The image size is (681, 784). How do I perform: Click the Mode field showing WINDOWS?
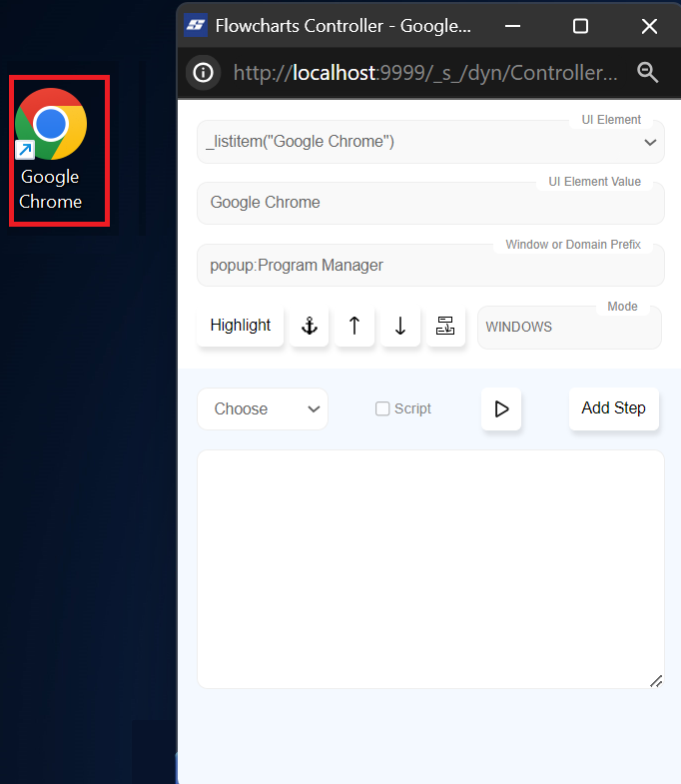568,328
